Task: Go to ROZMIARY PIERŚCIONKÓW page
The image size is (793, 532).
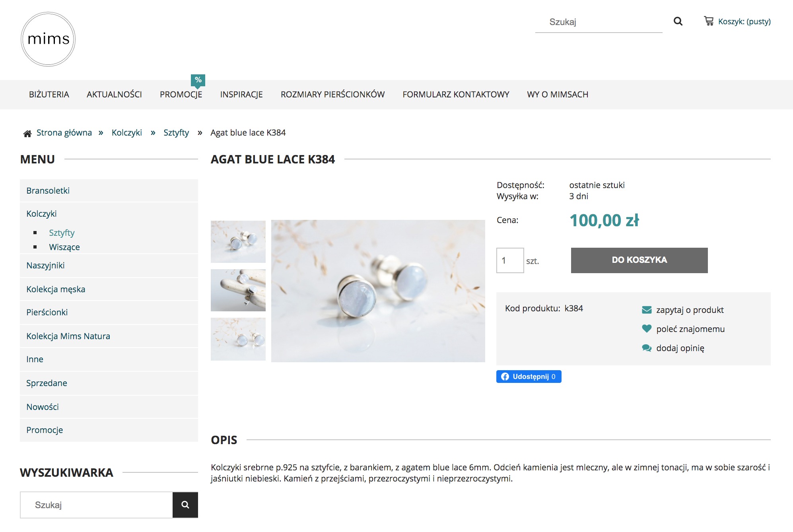Action: pyautogui.click(x=332, y=95)
